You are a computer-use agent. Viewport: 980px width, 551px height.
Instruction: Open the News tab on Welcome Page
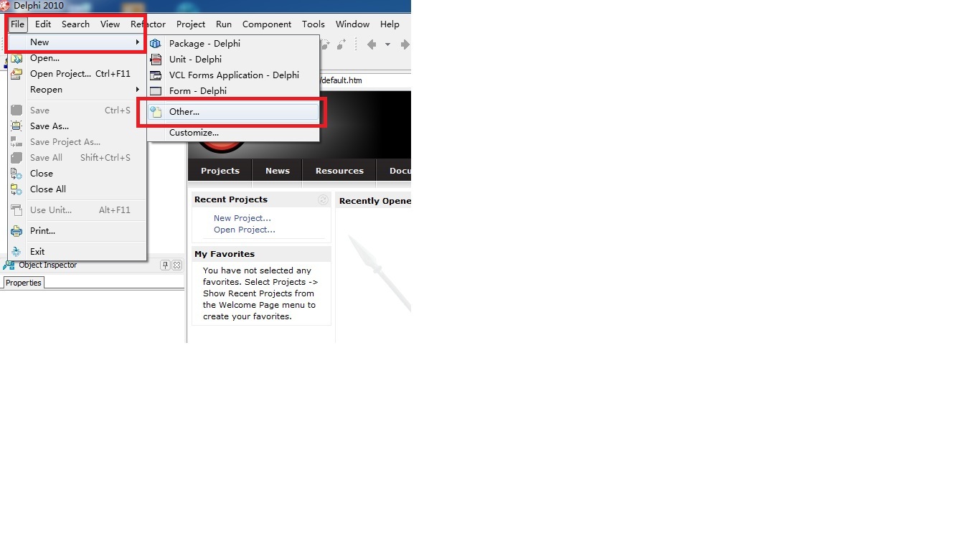[278, 171]
